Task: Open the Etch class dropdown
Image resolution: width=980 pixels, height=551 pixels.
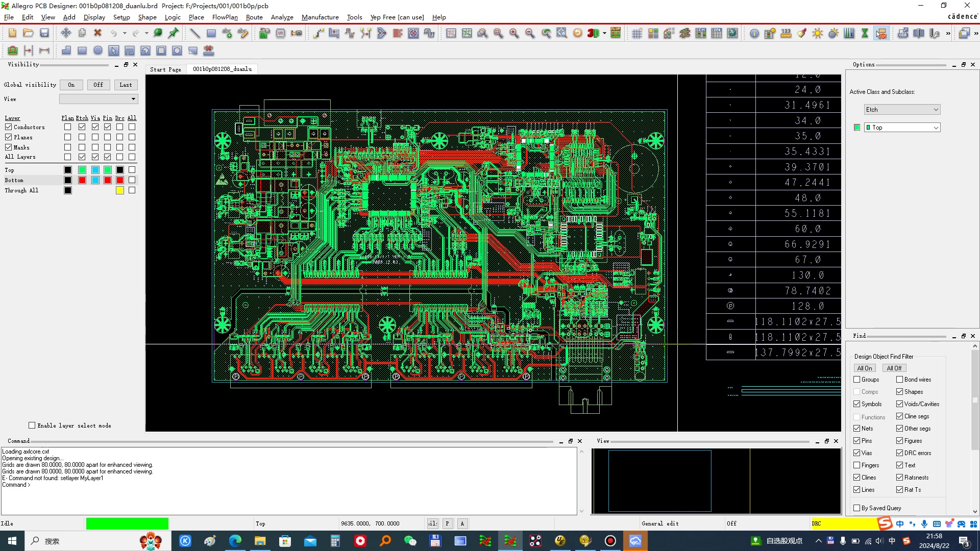Action: click(x=902, y=110)
